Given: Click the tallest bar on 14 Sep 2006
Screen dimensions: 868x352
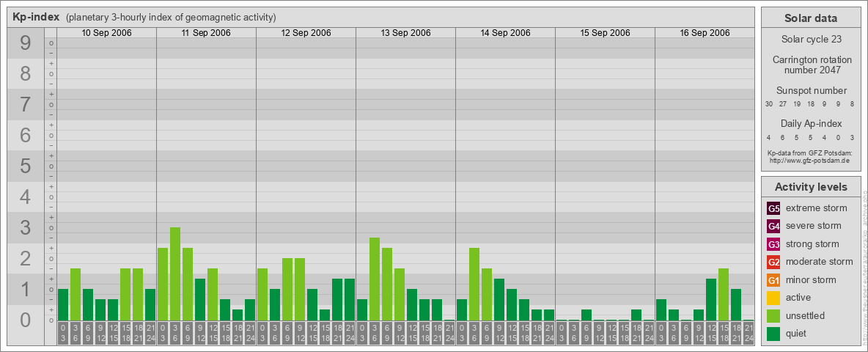Looking at the screenshot, I should point(474,284).
